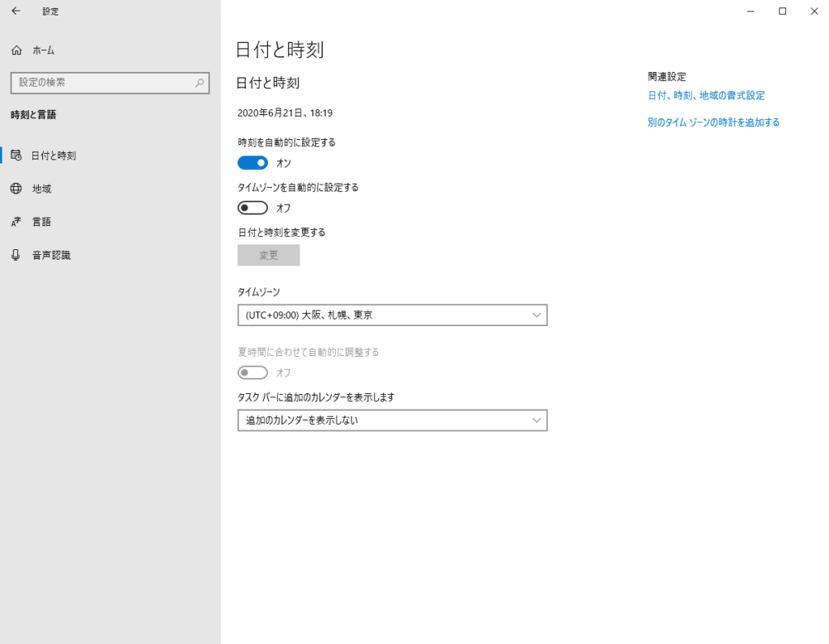
Task: Click chevron of the additional calendar combo box
Action: 536,421
